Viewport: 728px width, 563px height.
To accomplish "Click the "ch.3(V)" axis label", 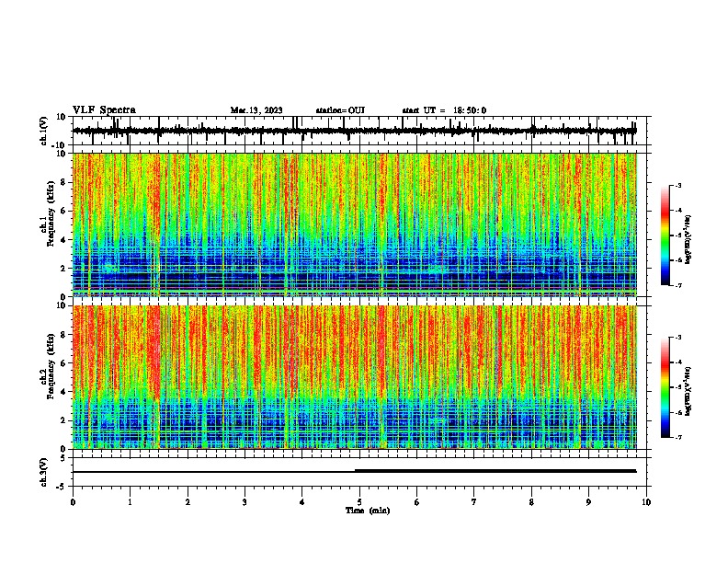I will click(x=44, y=472).
